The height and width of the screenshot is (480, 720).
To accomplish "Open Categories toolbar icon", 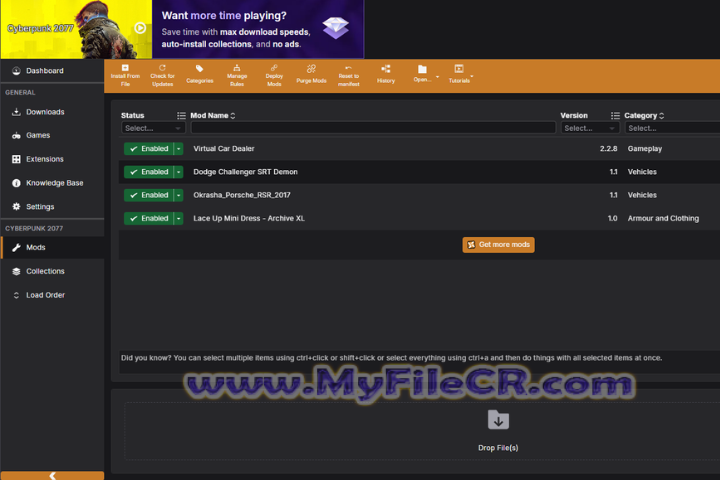I will (199, 76).
